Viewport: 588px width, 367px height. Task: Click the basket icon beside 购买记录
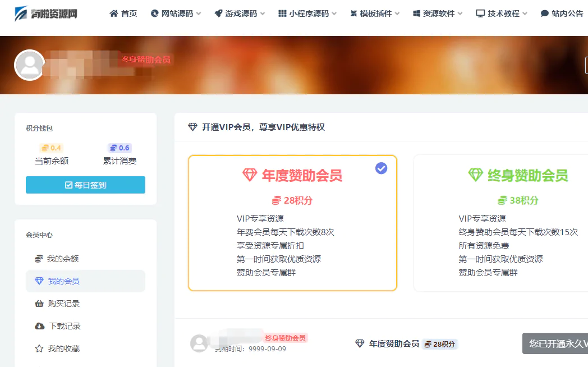coord(39,304)
